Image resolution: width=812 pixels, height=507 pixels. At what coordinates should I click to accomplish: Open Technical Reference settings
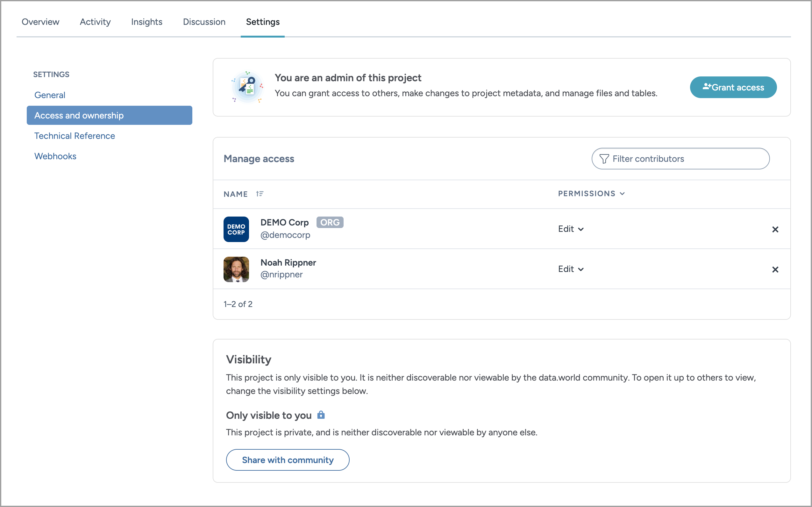pos(75,136)
